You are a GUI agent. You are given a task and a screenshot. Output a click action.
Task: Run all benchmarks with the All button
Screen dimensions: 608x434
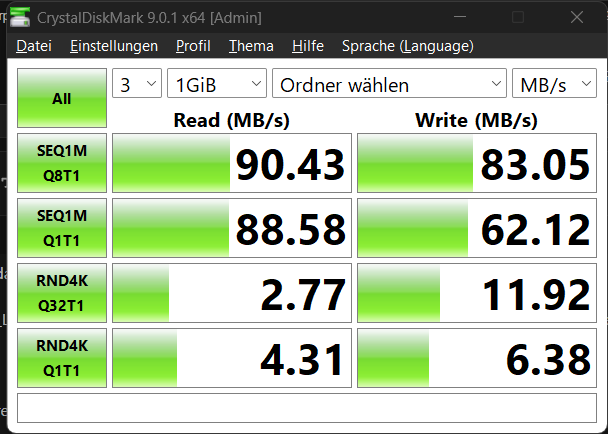coord(62,98)
